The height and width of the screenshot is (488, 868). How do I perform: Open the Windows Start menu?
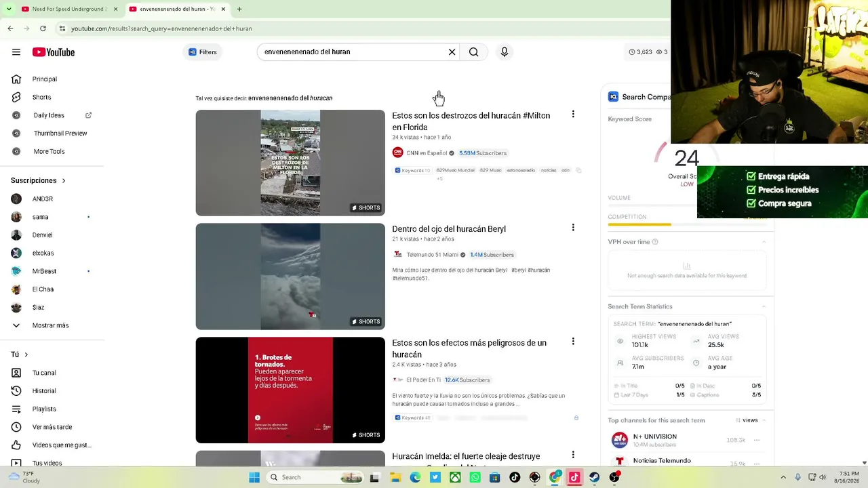coord(254,477)
